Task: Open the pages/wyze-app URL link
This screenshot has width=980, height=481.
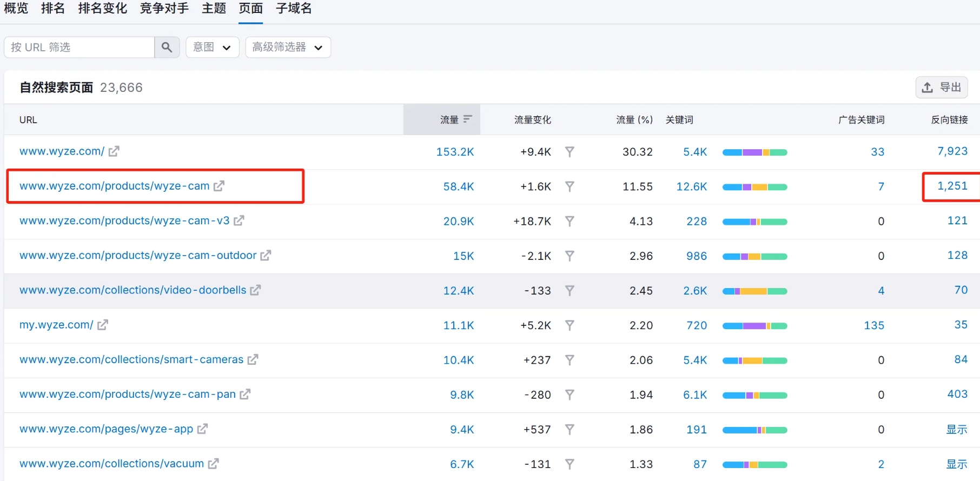Action: [107, 429]
